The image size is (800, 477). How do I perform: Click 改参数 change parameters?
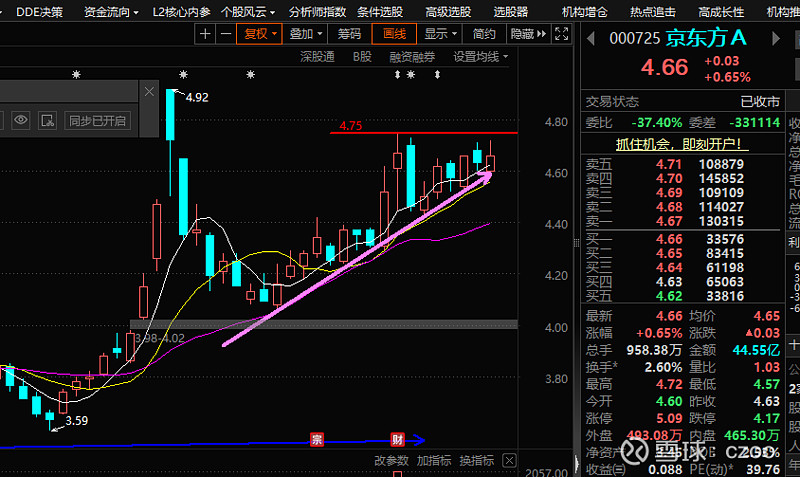pos(391,461)
